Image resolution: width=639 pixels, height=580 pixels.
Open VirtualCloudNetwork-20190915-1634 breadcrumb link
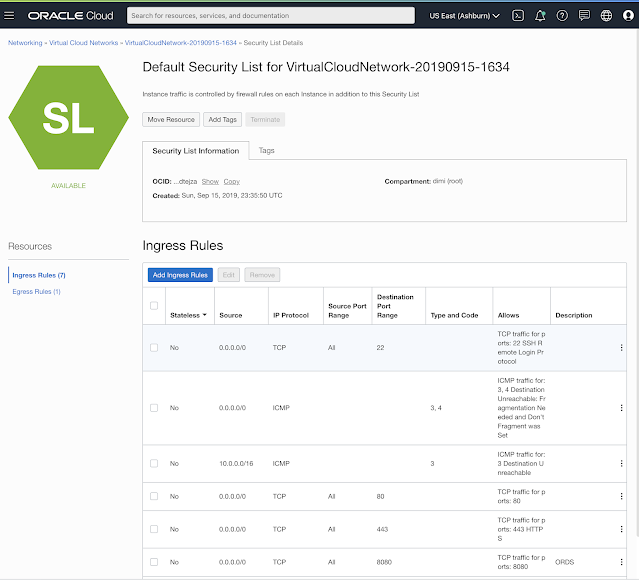tap(181, 43)
